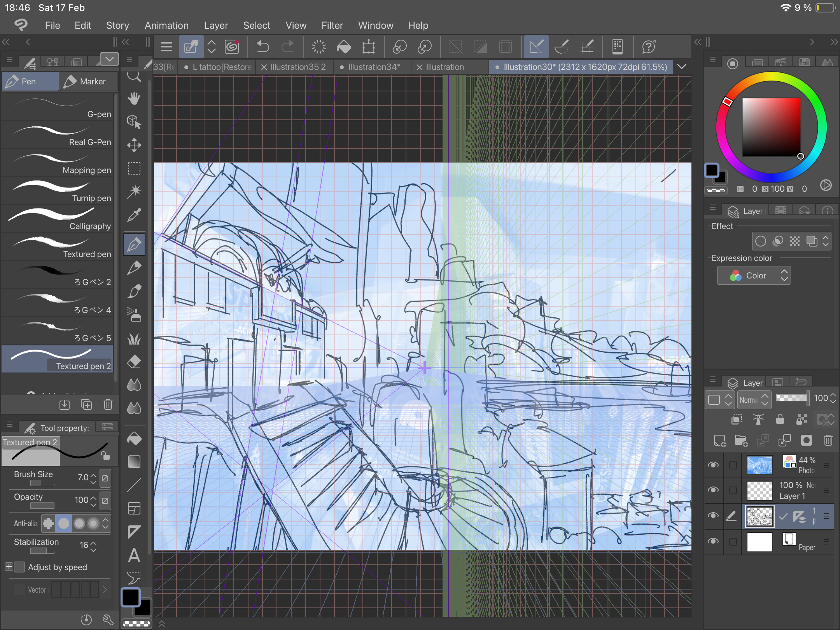Delete the layer with trash icon

tap(828, 440)
